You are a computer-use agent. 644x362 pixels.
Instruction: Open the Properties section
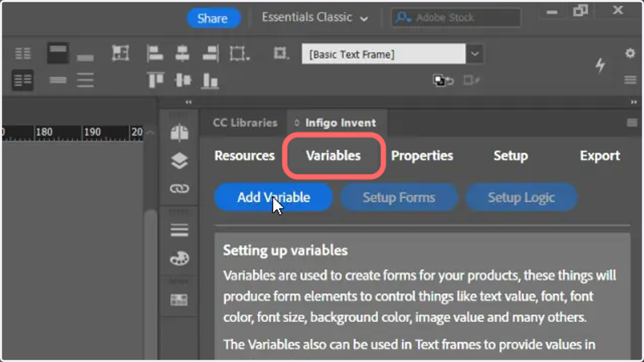tap(422, 156)
